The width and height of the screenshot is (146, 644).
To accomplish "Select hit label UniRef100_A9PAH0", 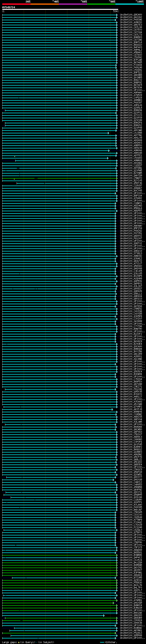I will pos(131,93).
